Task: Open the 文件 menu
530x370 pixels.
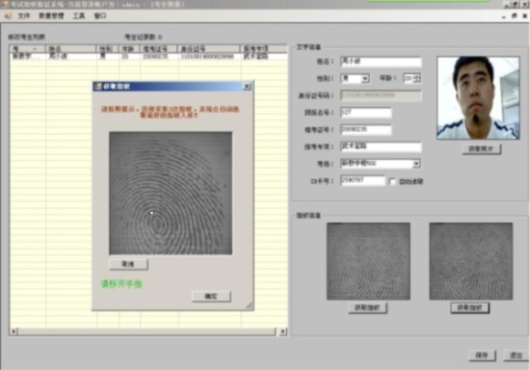Action: 24,16
